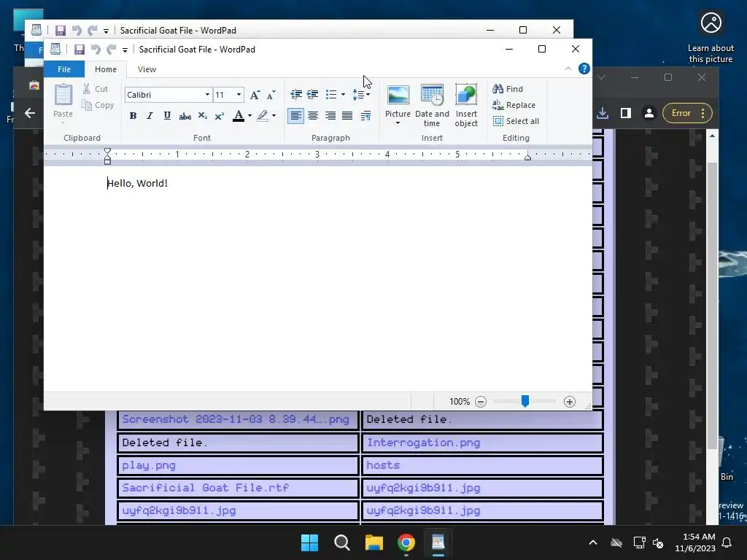The height and width of the screenshot is (560, 747).
Task: Apply the text highlight color
Action: (x=263, y=116)
